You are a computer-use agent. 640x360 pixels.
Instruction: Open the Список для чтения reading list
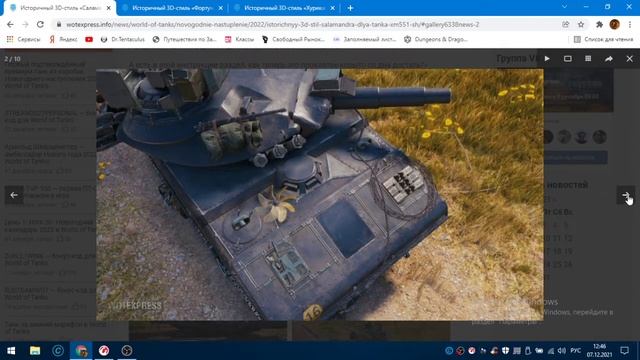click(x=604, y=39)
